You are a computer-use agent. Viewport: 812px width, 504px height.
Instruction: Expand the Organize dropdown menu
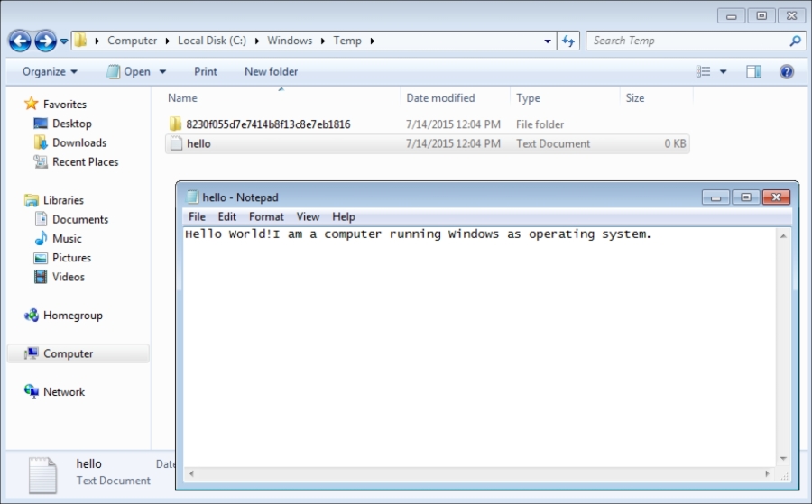tap(50, 71)
